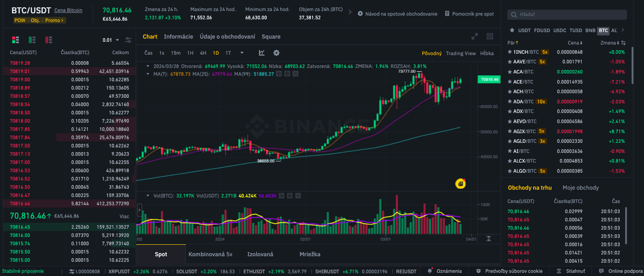Hide the MA indicator using its eye icon
The height and width of the screenshot is (276, 644).
(x=279, y=73)
